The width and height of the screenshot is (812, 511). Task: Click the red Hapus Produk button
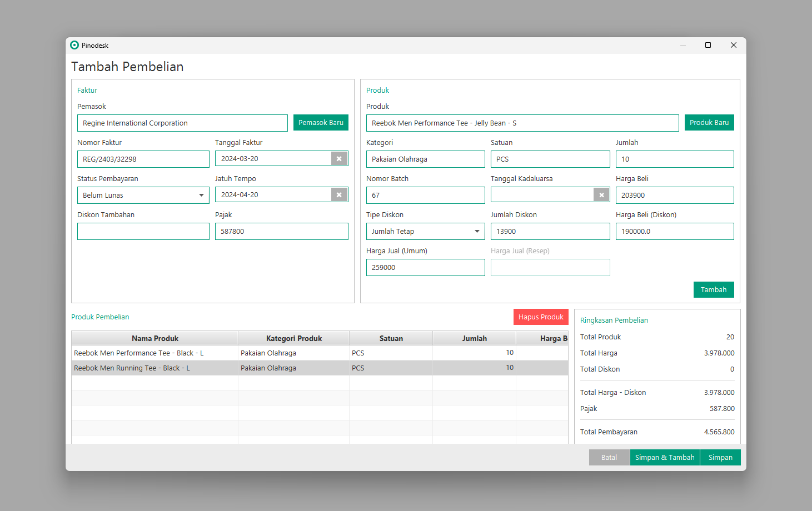540,317
